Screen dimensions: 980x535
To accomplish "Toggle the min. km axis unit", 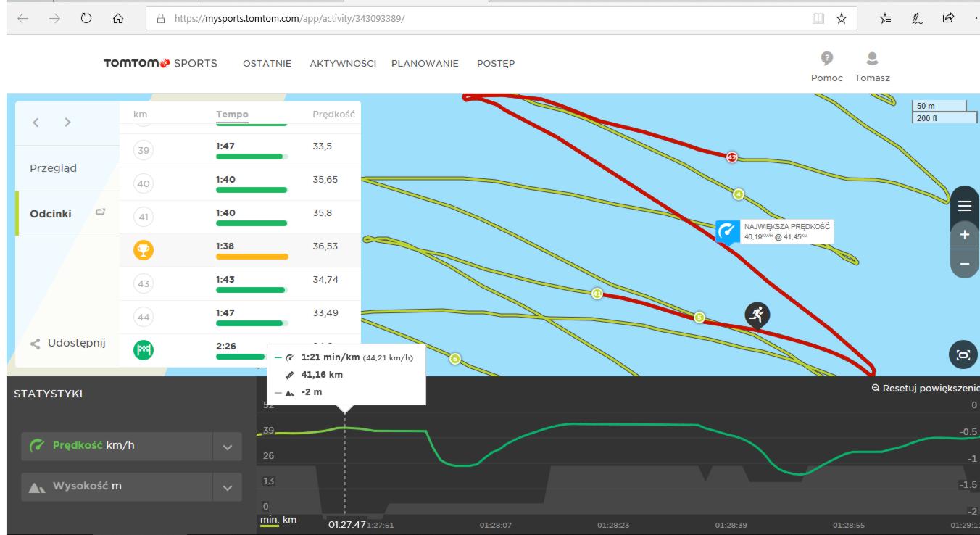I will point(278,521).
